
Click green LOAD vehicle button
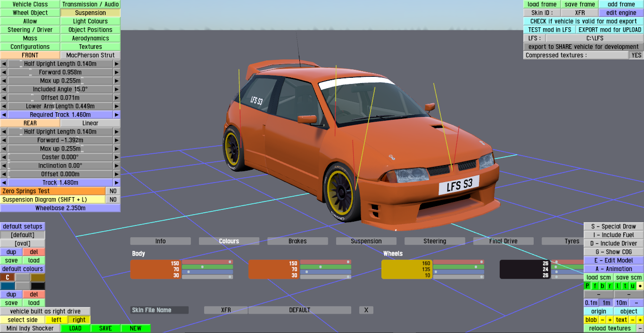coord(75,328)
